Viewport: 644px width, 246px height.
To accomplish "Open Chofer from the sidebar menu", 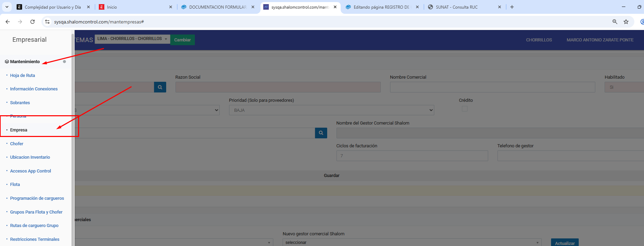I will point(17,144).
